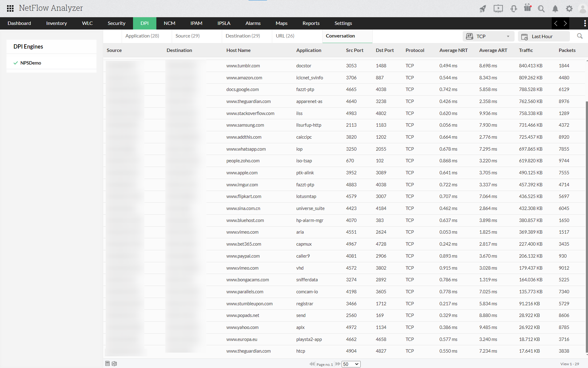Click the protocol icon beside TCP
The height and width of the screenshot is (368, 588).
[x=469, y=36]
